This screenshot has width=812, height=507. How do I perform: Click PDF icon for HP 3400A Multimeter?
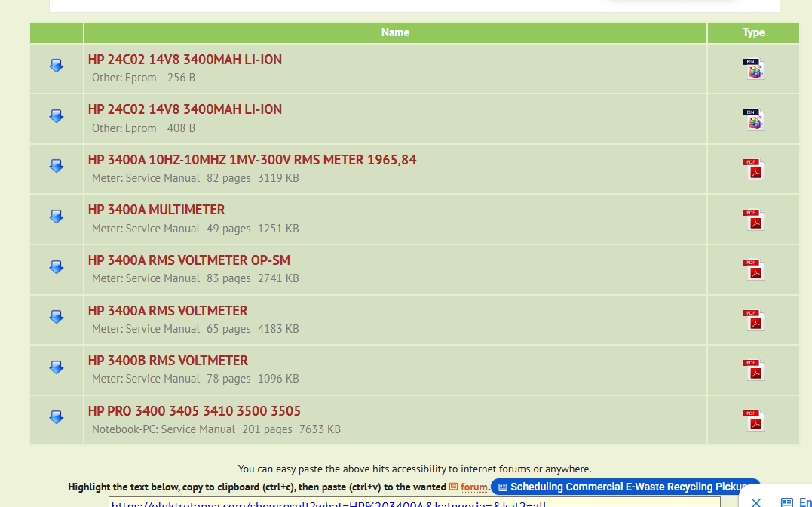pyautogui.click(x=753, y=220)
